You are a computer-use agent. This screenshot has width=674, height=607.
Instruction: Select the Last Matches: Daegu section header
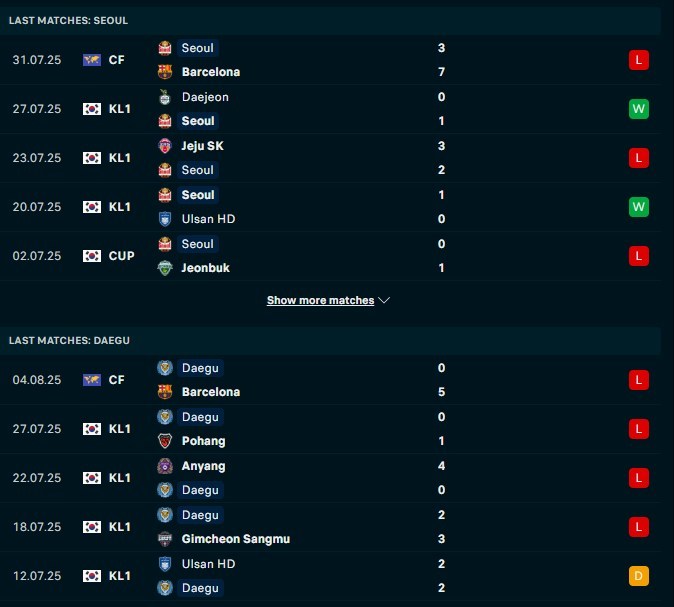330,340
